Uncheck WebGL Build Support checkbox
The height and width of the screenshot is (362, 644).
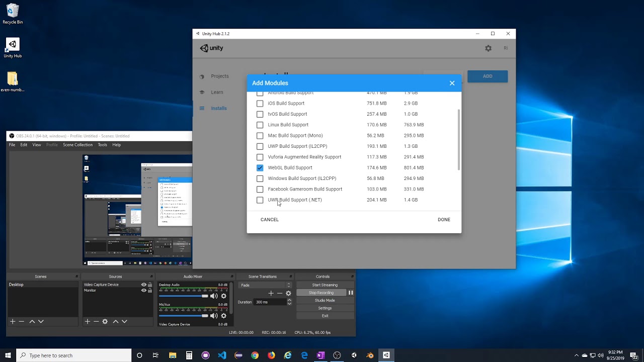pos(260,168)
